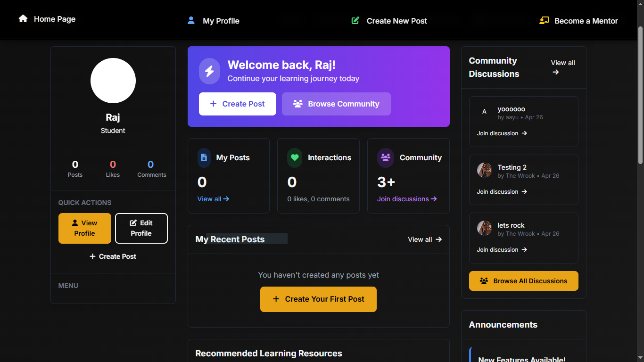Viewport: 644px width, 362px height.
Task: Click the people icon on Community card
Action: click(x=386, y=157)
